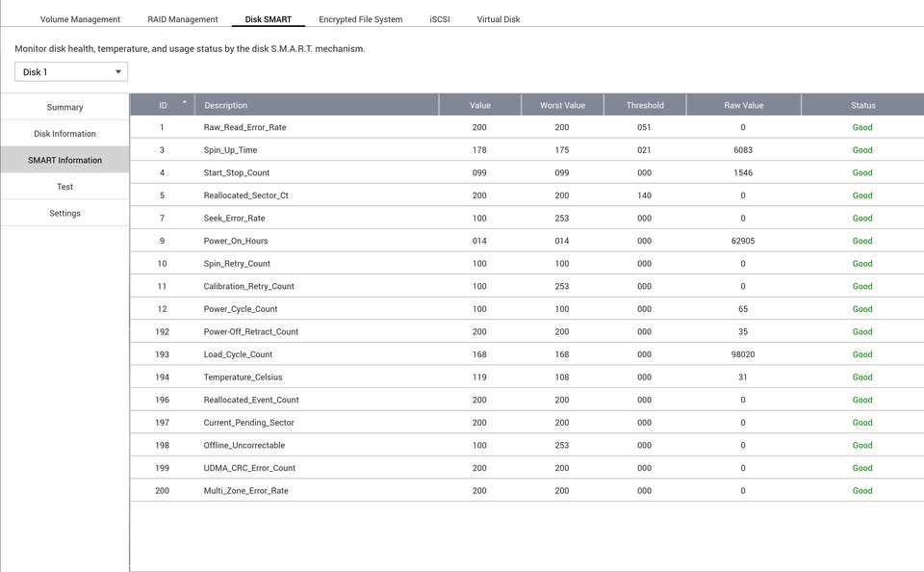Click the Status column header

[862, 105]
